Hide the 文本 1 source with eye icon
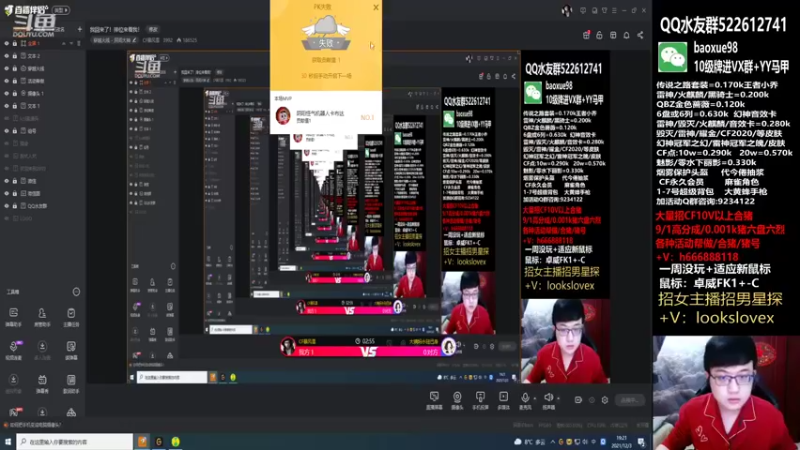 pos(7,106)
